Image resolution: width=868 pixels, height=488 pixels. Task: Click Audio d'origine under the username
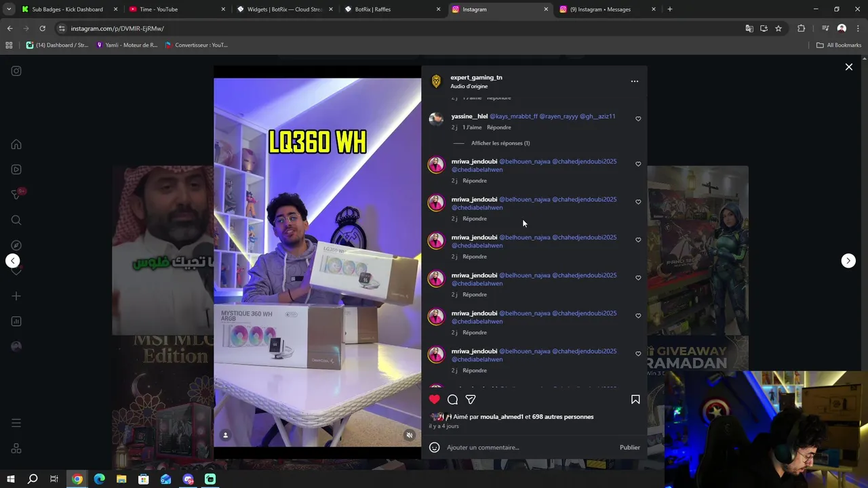[x=469, y=86]
